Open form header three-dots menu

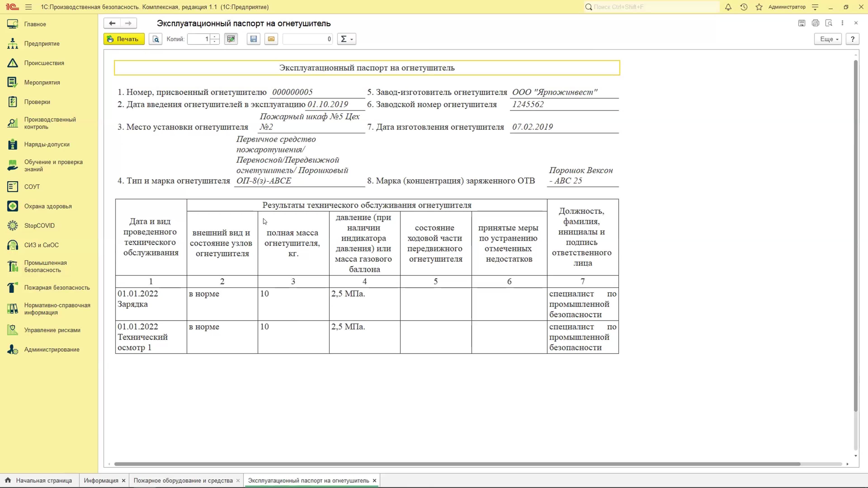coord(842,23)
